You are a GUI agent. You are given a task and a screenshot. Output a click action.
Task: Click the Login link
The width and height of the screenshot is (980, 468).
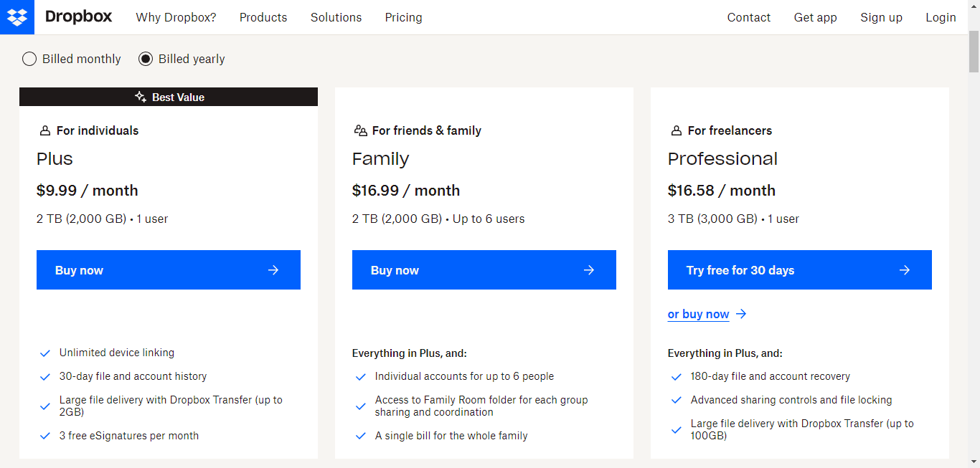pos(941,17)
